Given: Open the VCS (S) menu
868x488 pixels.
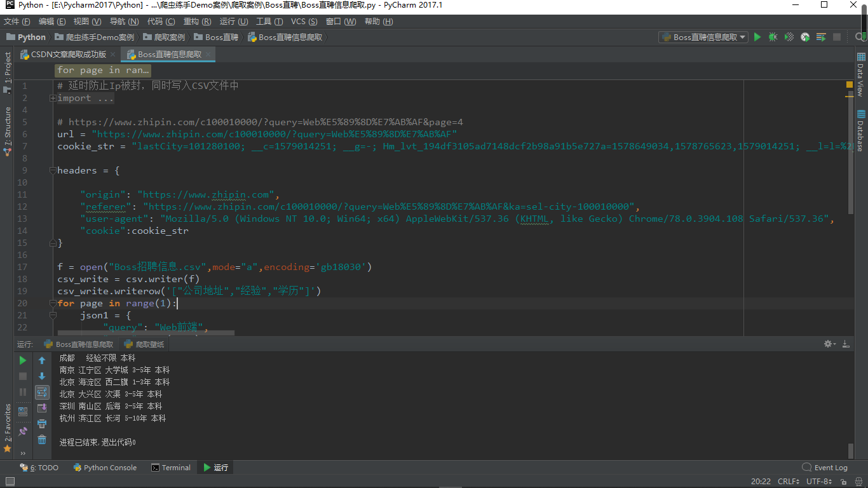Looking at the screenshot, I should tap(305, 22).
